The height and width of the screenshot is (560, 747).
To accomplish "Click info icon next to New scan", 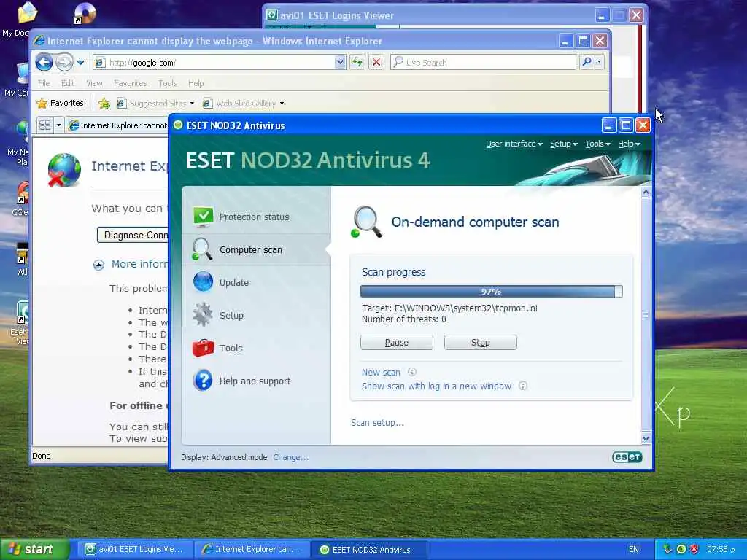I will 412,372.
